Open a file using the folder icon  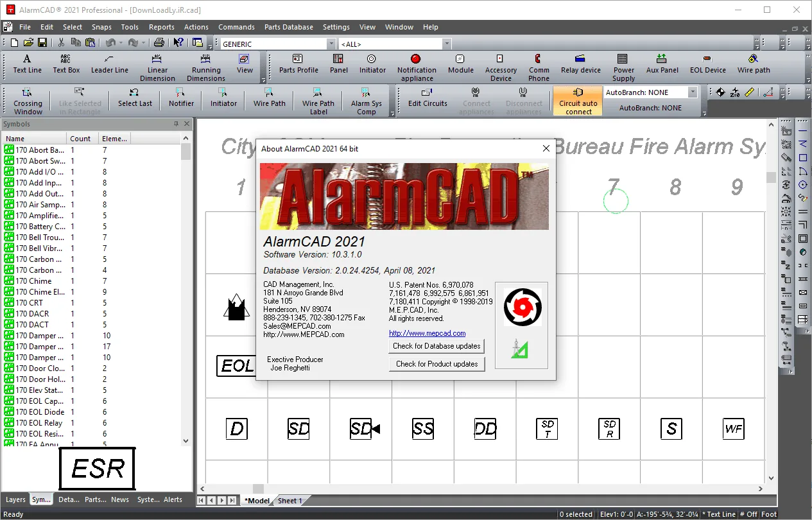[28, 42]
